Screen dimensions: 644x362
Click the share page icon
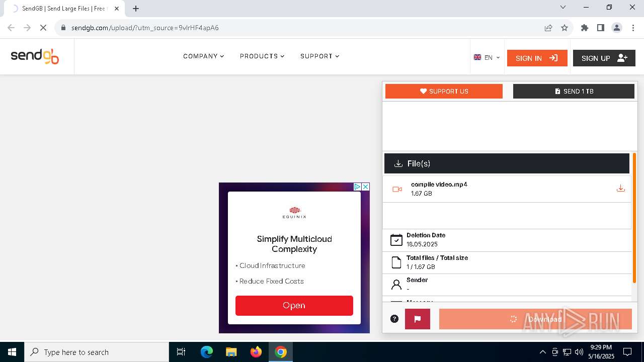[548, 28]
